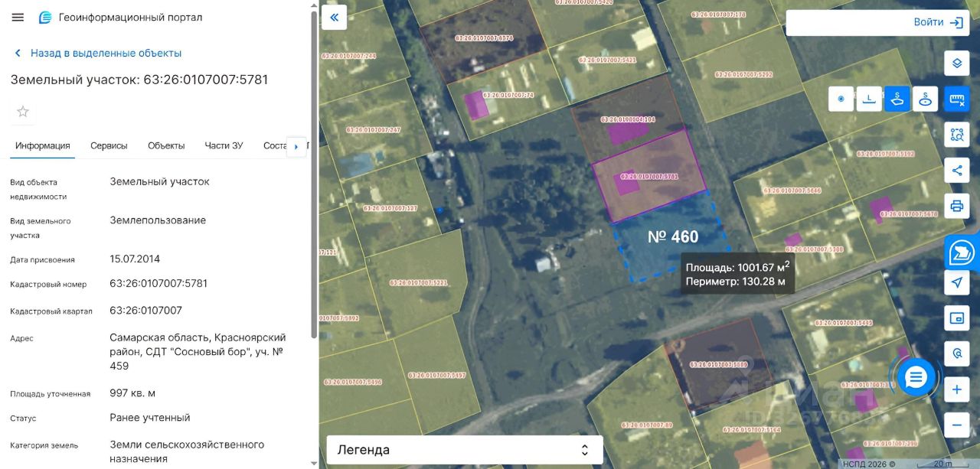Zoom in the map with plus
The image size is (980, 469).
956,389
